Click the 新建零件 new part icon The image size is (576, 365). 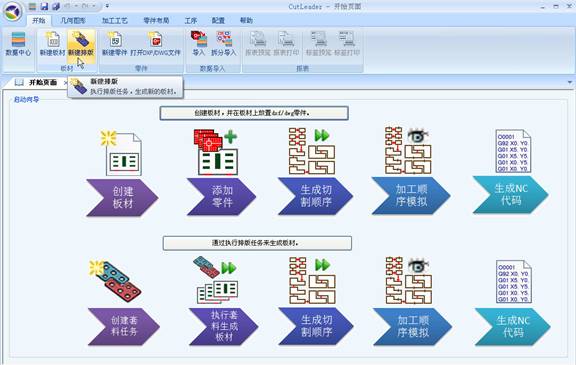coord(115,44)
